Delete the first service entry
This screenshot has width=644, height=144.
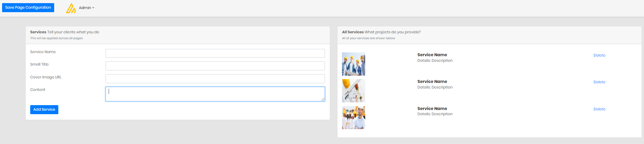tap(599, 55)
